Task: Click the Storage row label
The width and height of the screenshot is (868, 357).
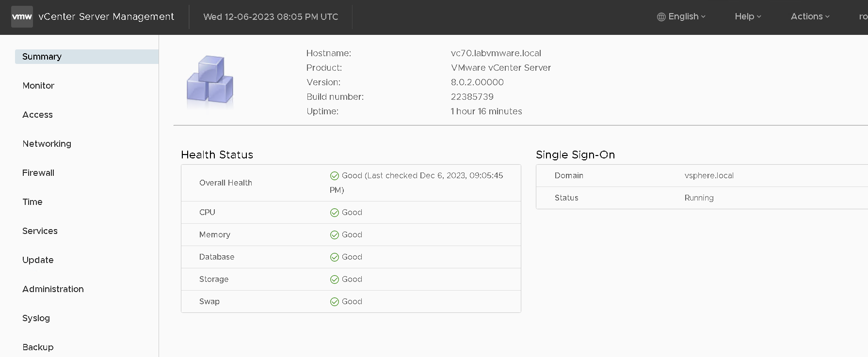Action: (214, 279)
